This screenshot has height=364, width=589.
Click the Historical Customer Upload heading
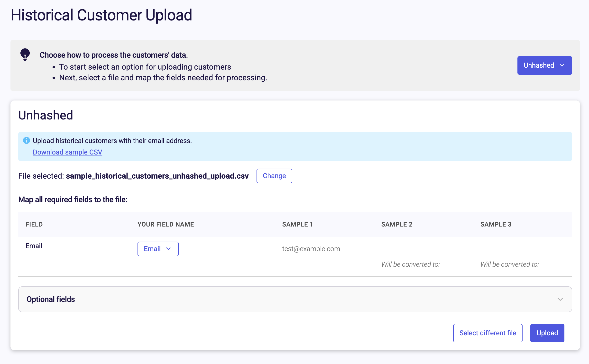101,15
